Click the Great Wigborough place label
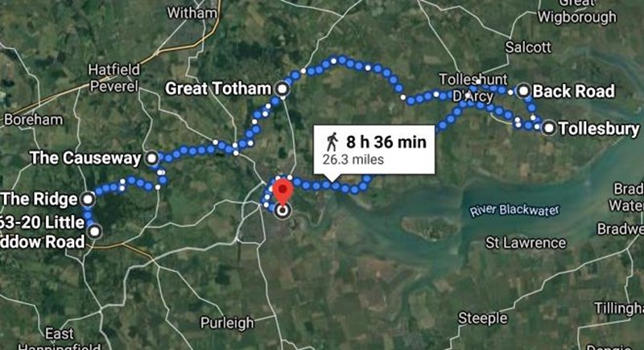Image resolution: width=644 pixels, height=350 pixels. (577, 11)
